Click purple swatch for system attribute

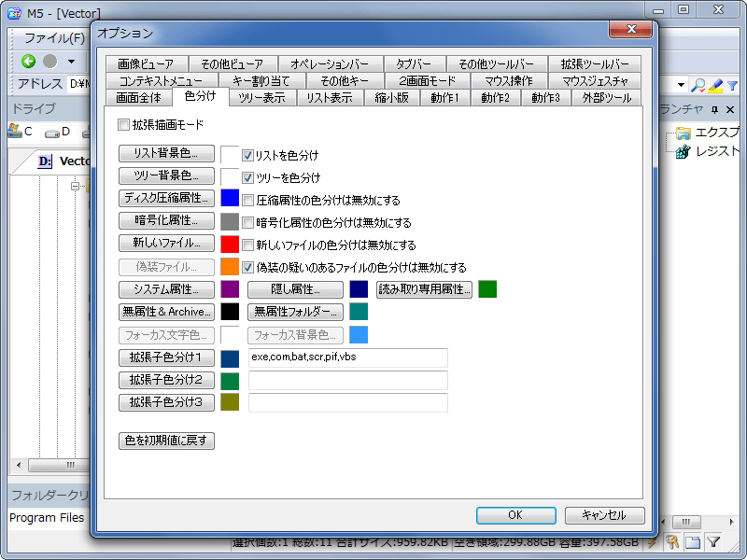230,289
